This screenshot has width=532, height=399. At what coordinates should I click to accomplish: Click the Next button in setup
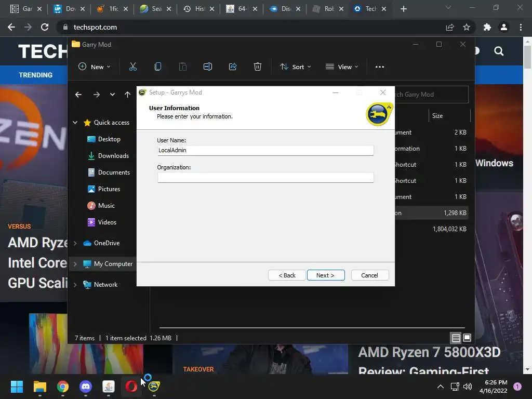coord(326,275)
